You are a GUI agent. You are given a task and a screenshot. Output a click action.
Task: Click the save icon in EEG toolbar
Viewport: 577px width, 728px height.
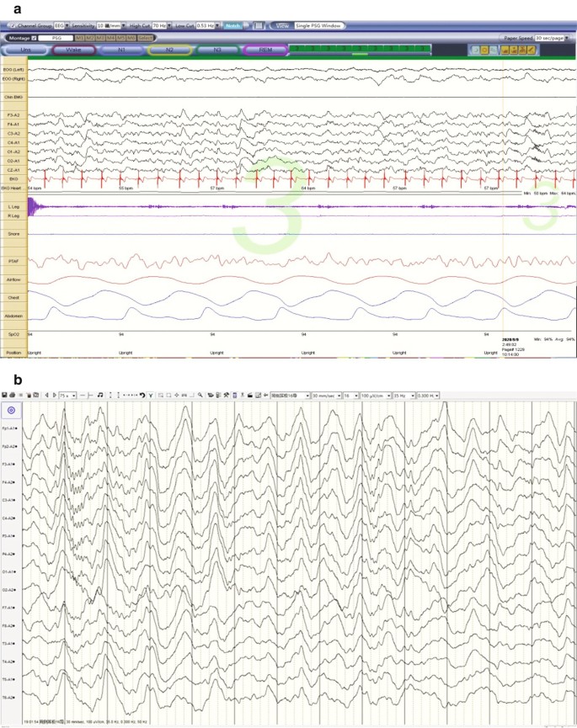point(5,394)
